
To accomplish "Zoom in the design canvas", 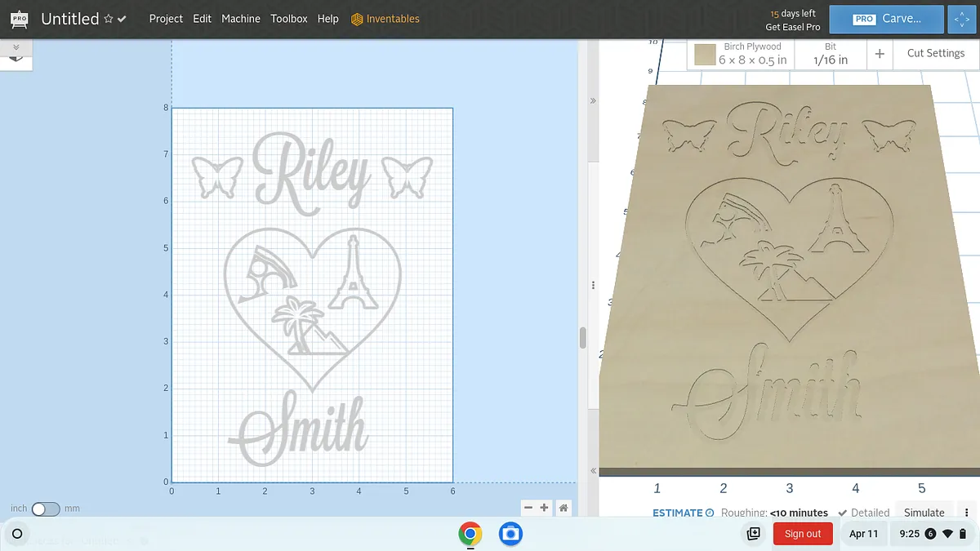I will point(545,508).
